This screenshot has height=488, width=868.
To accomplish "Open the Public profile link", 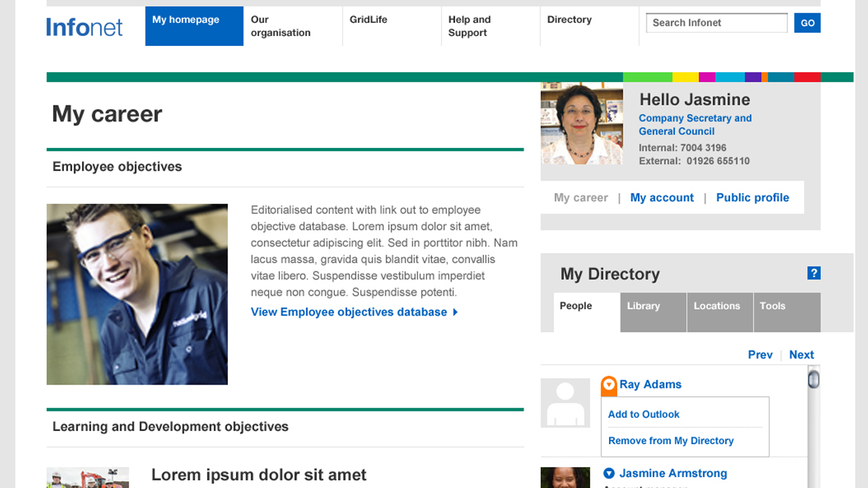I will pyautogui.click(x=752, y=198).
